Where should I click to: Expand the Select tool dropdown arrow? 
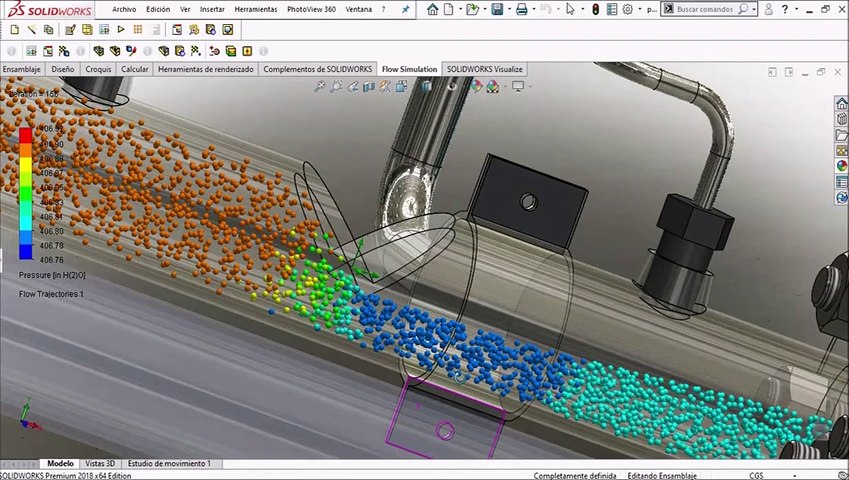point(582,9)
